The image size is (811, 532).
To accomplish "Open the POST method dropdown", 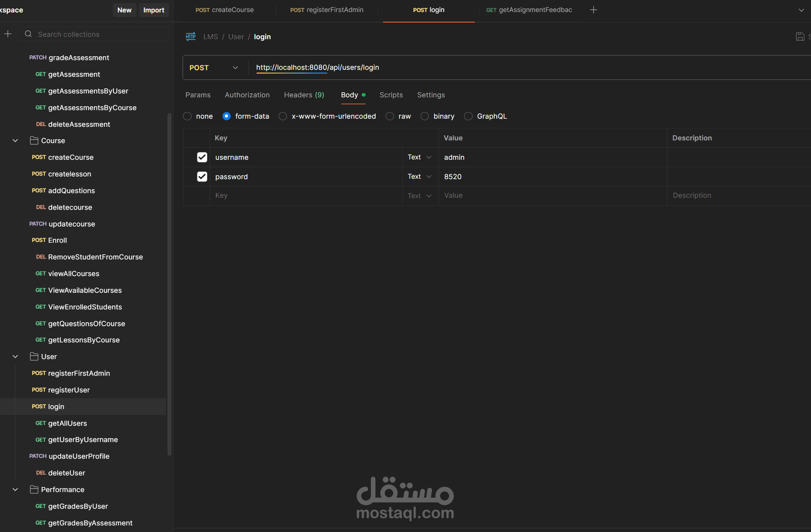I will click(x=214, y=67).
